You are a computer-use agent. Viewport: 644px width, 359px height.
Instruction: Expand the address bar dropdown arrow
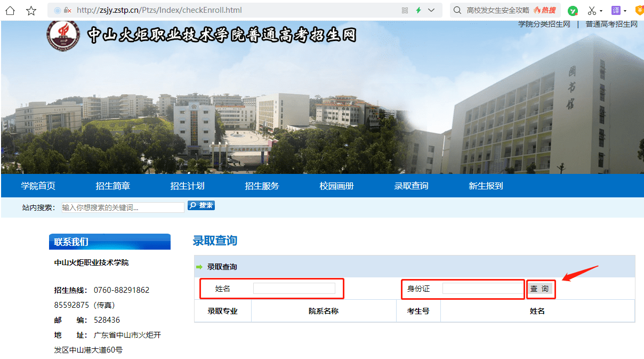(x=431, y=10)
